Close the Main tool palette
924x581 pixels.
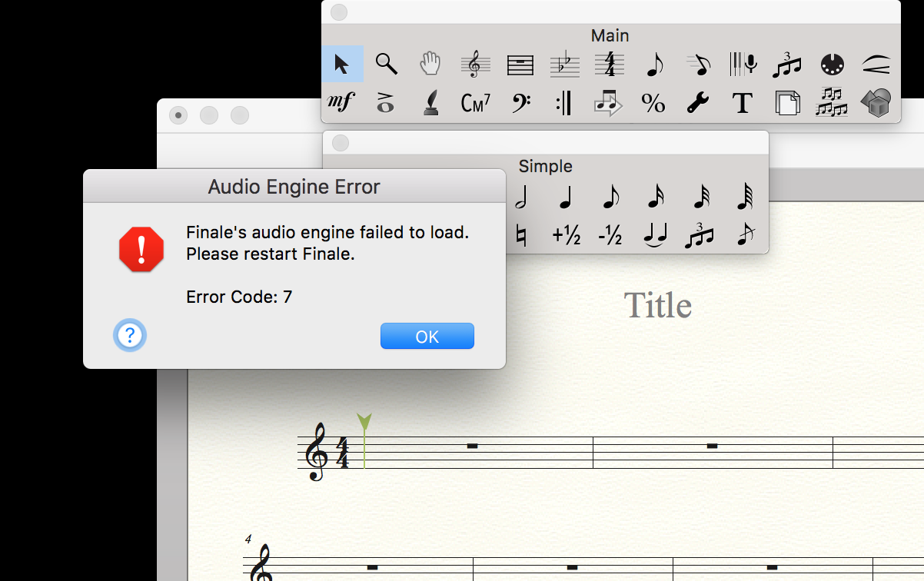(x=338, y=12)
